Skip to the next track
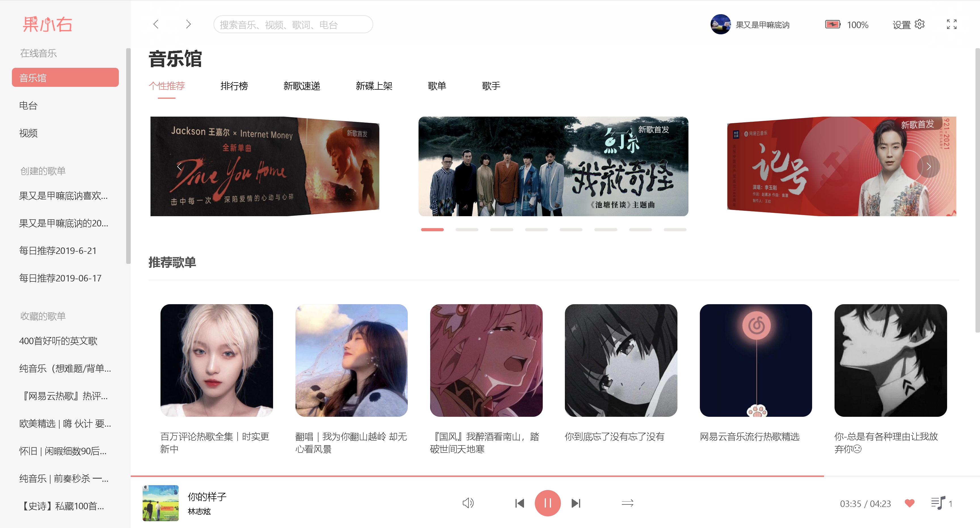The height and width of the screenshot is (528, 980). tap(576, 503)
